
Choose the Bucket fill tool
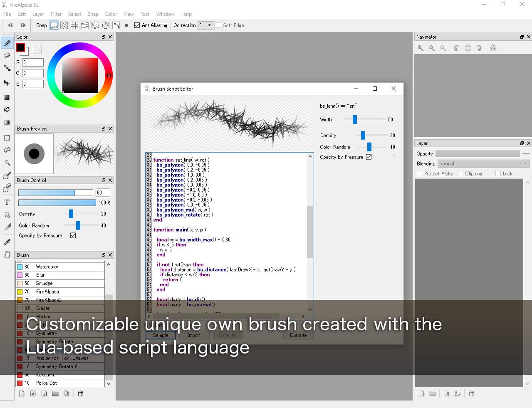pyautogui.click(x=7, y=110)
